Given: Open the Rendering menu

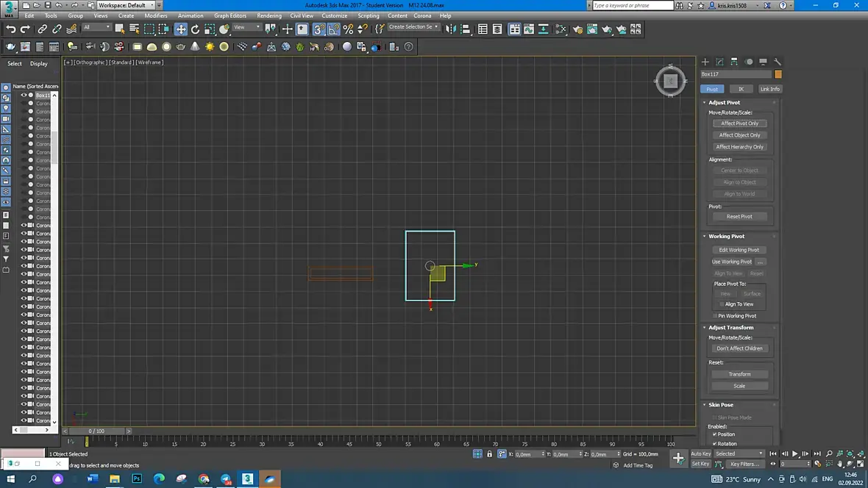Looking at the screenshot, I should click(269, 15).
